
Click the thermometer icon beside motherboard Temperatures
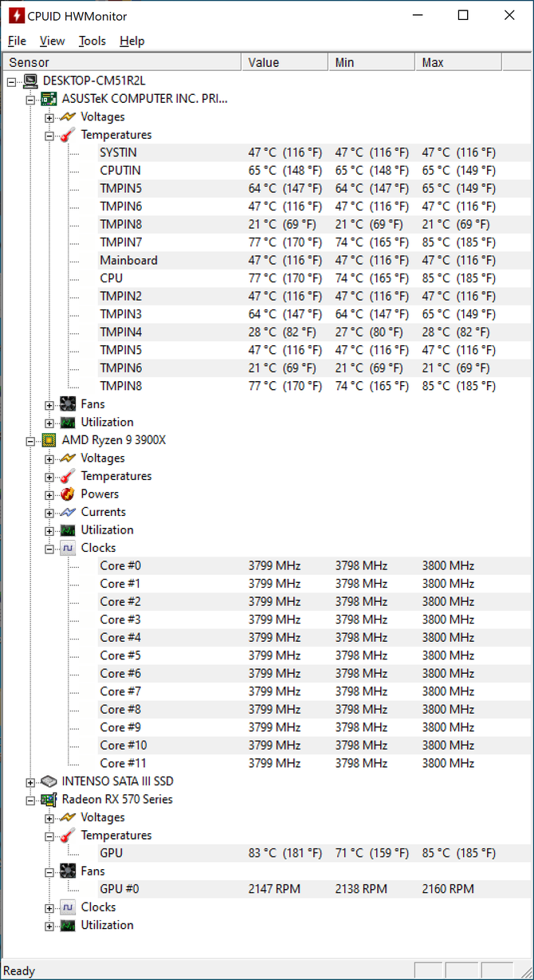[68, 135]
